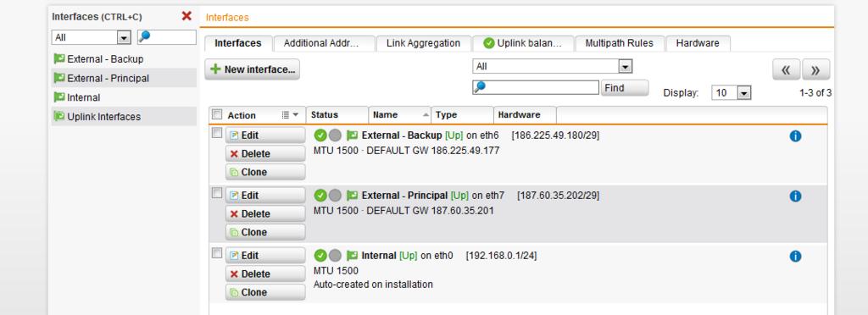
Task: Click green check icon on Uplink balancing tab
Action: coord(489,43)
